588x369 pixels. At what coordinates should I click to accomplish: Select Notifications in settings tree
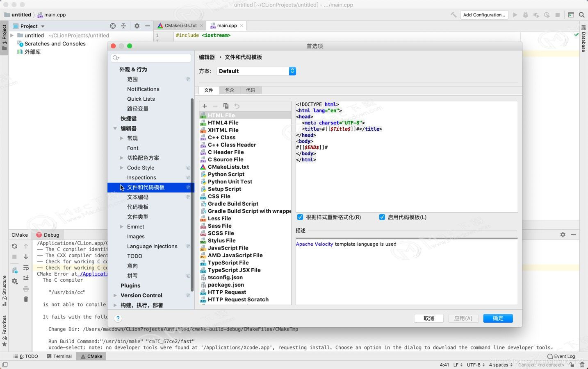[x=143, y=89]
